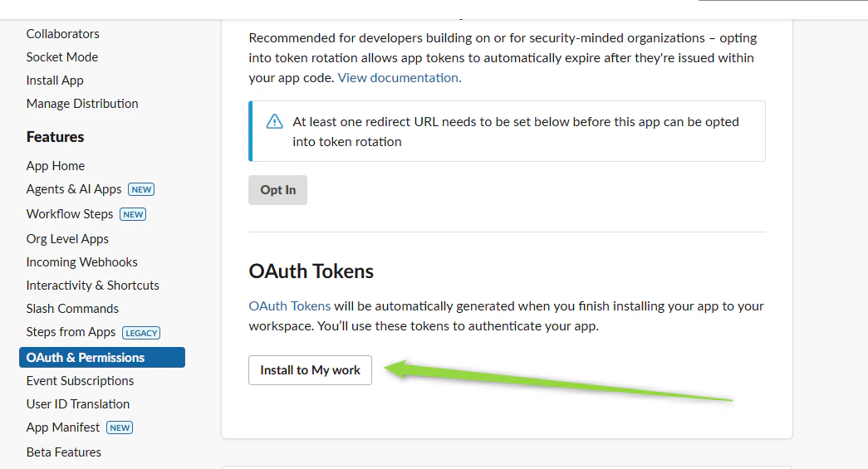Click the NEW badge beside Agents & AI Apps

[x=141, y=190]
